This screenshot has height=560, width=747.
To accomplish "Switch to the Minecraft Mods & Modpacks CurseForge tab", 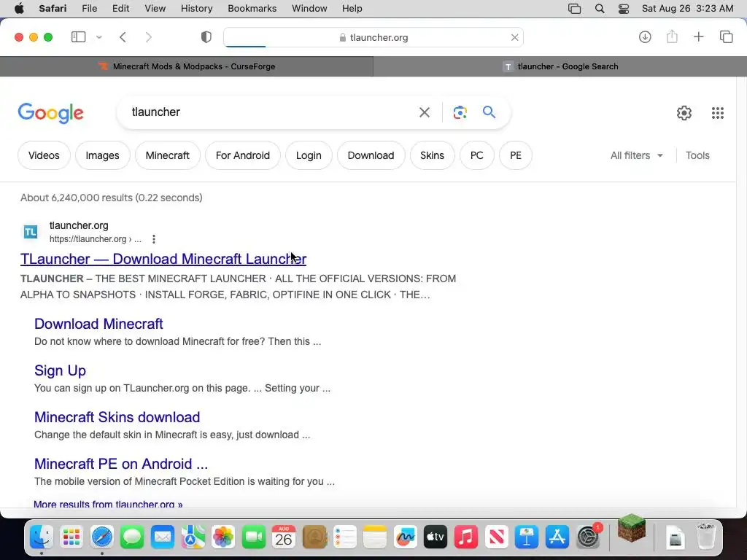I will point(187,66).
